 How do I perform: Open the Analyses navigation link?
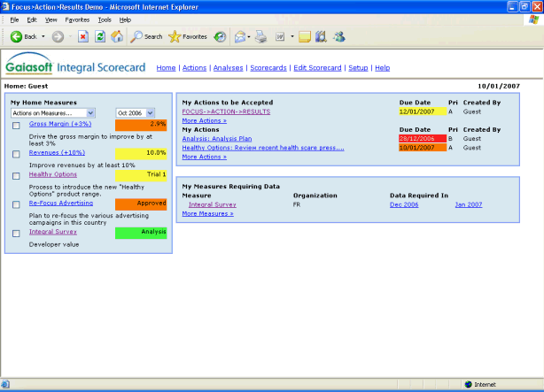pyautogui.click(x=228, y=68)
